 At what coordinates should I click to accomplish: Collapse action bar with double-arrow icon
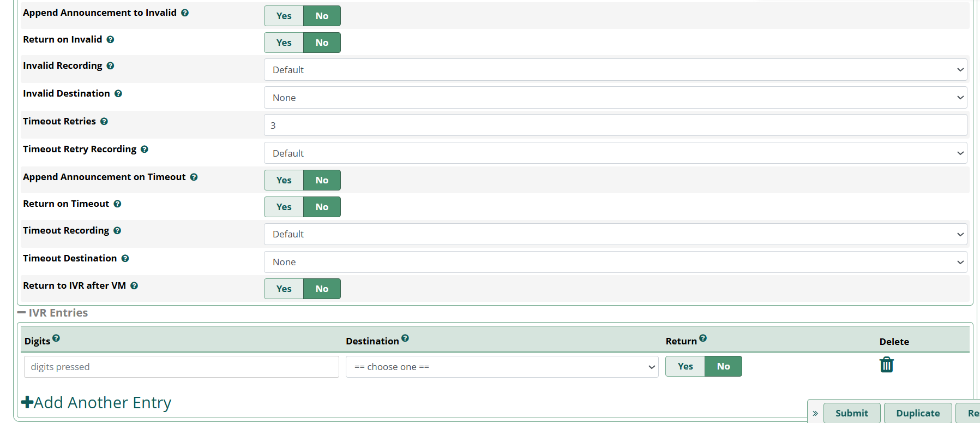point(815,413)
